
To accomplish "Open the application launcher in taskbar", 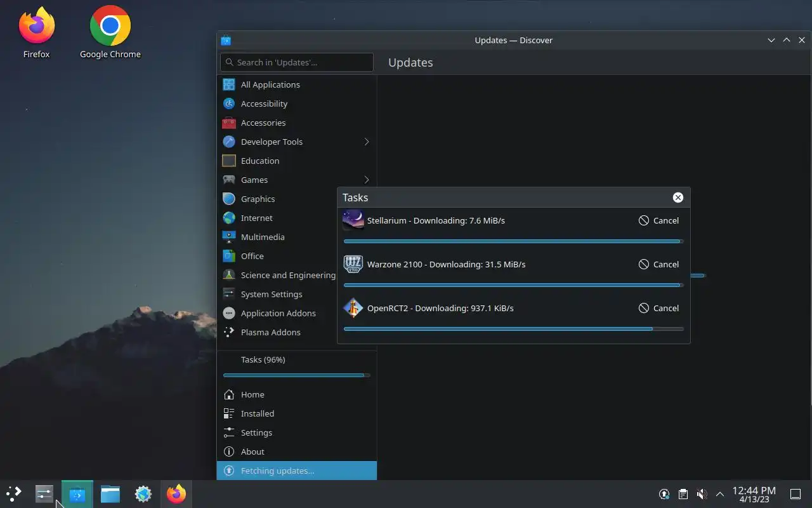I will pyautogui.click(x=13, y=493).
